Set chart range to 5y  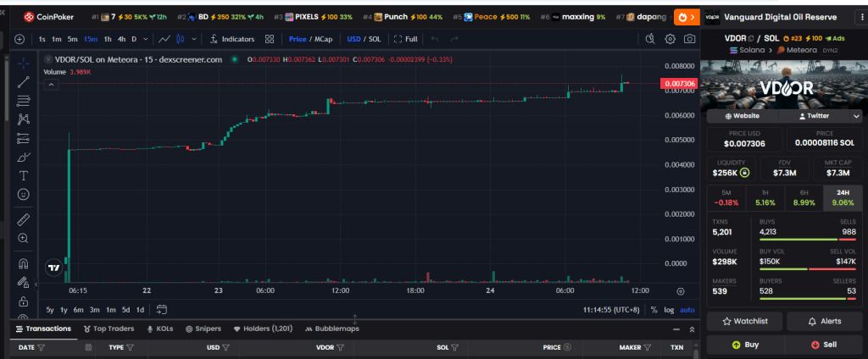[50, 310]
